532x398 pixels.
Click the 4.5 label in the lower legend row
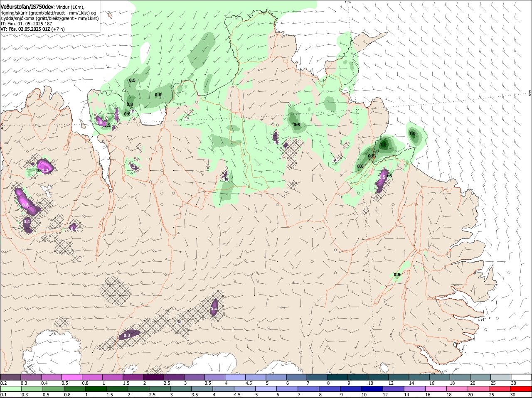237,395
